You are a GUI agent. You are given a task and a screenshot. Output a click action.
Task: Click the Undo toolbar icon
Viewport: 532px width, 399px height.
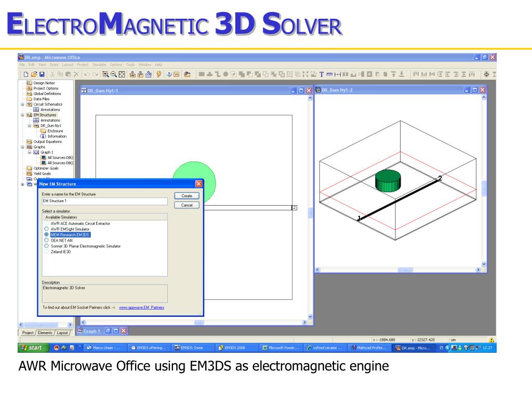click(87, 74)
